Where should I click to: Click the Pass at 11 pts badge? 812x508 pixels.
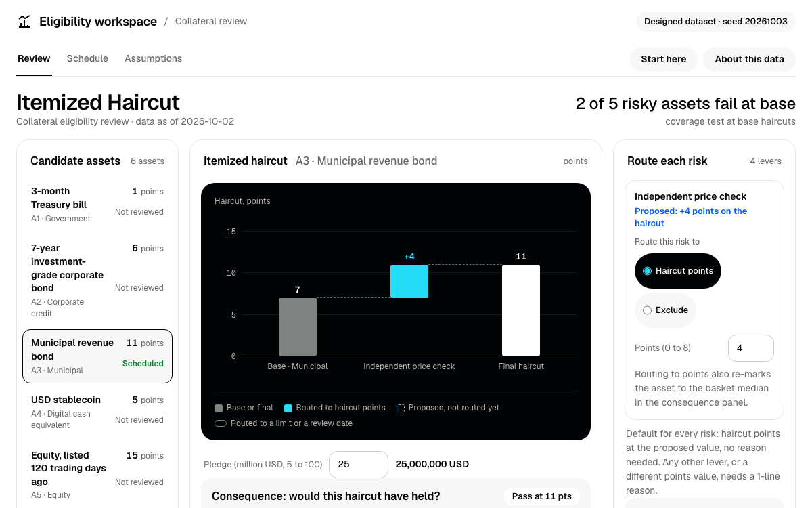[542, 496]
